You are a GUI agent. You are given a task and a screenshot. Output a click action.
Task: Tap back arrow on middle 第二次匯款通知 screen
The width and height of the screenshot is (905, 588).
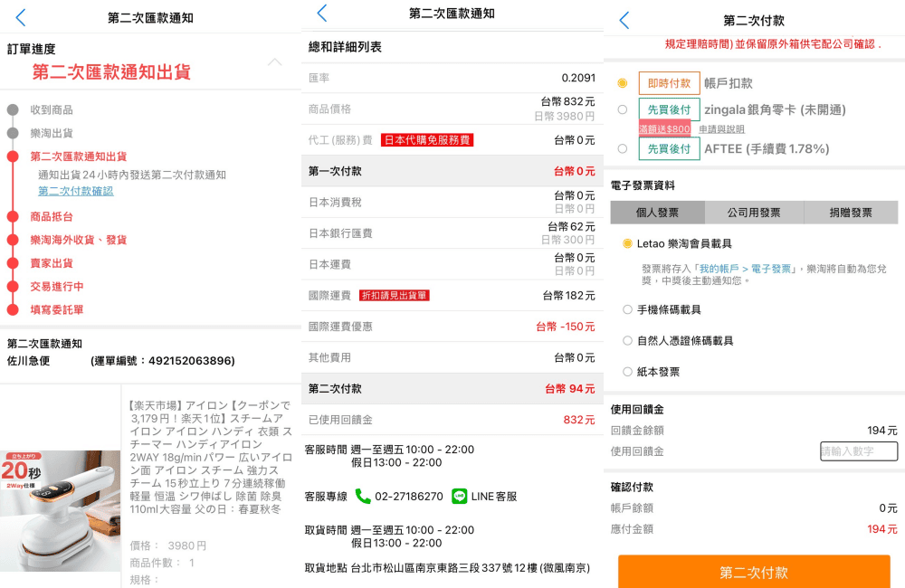pyautogui.click(x=322, y=14)
